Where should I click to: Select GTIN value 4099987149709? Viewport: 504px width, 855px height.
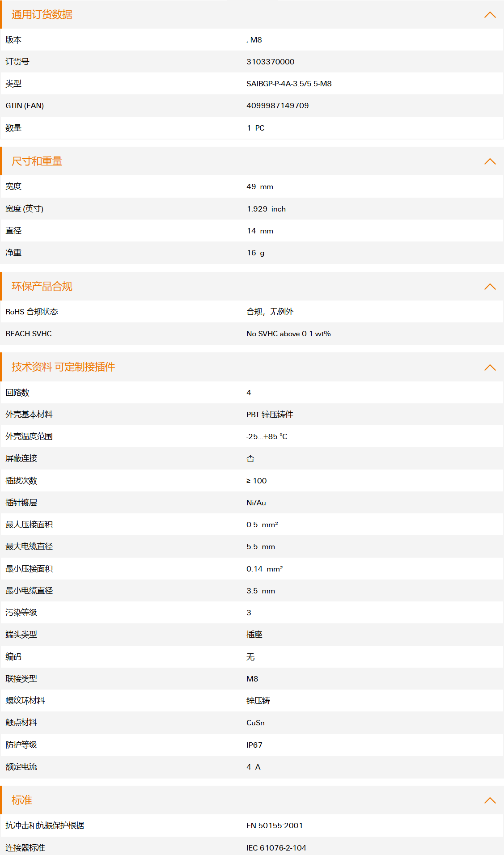pos(278,106)
